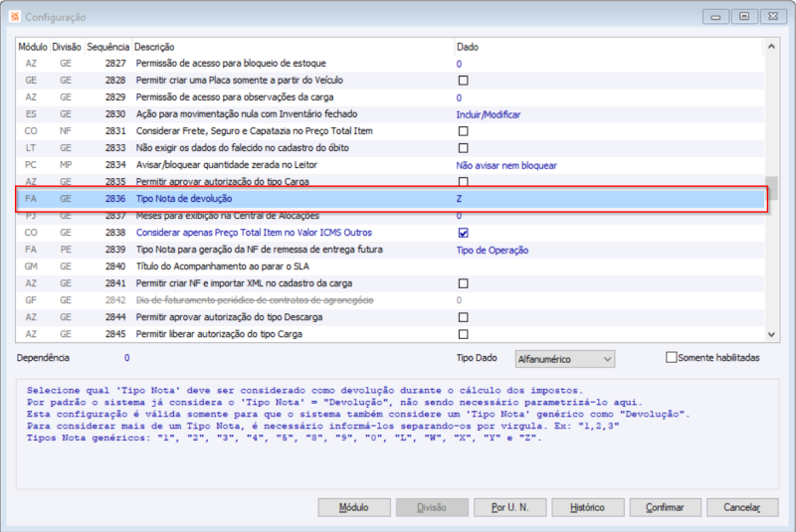This screenshot has width=796, height=532.
Task: Click the Incluir/Modificar value in row 2830
Action: click(x=488, y=114)
